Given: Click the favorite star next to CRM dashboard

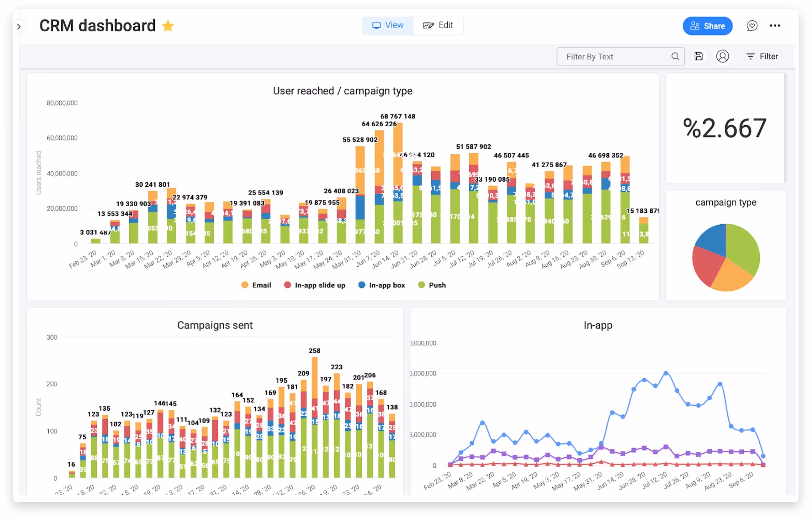Looking at the screenshot, I should [x=168, y=26].
